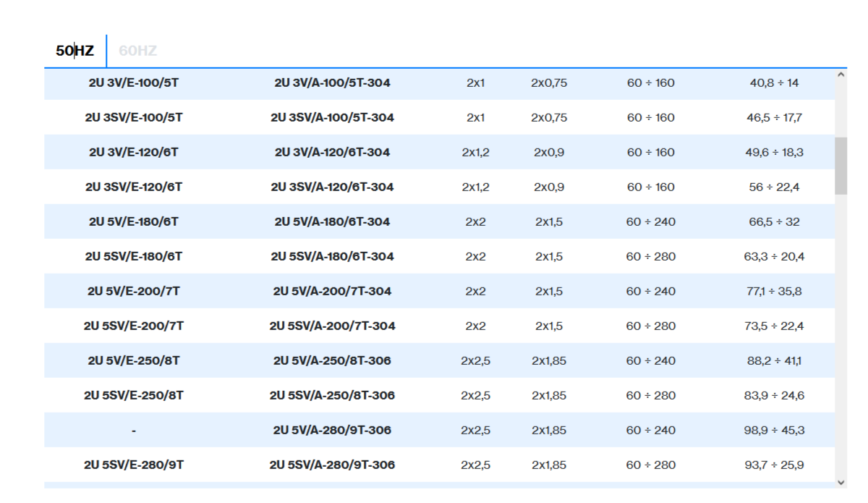Click the 40,8 ÷ 14 value cell
The image size is (868, 503).
tap(774, 83)
